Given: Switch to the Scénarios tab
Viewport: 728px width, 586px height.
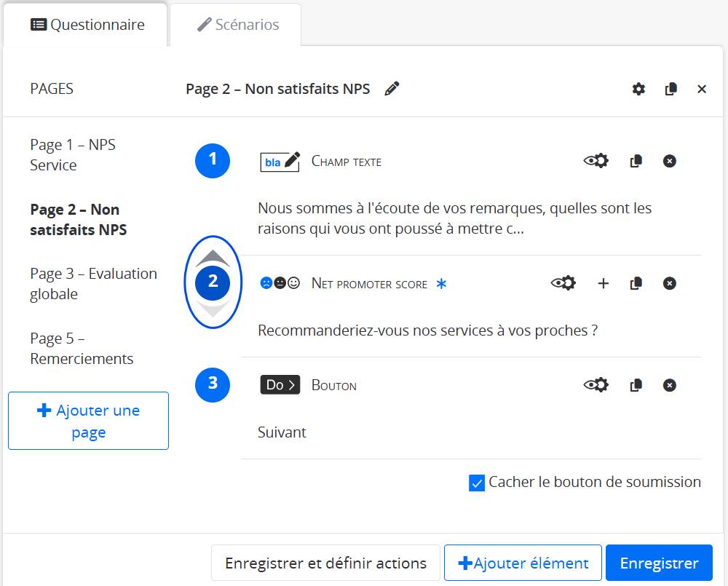Looking at the screenshot, I should 238,25.
